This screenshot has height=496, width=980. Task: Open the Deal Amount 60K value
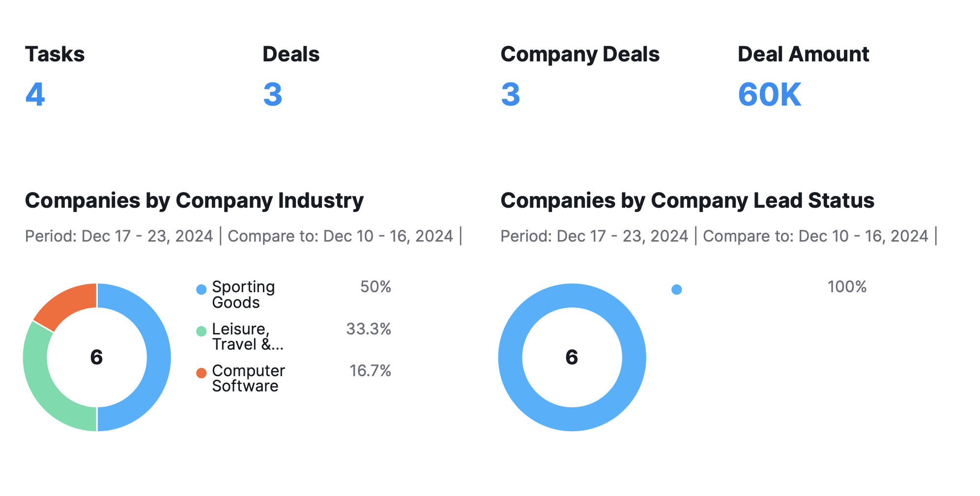[x=769, y=94]
